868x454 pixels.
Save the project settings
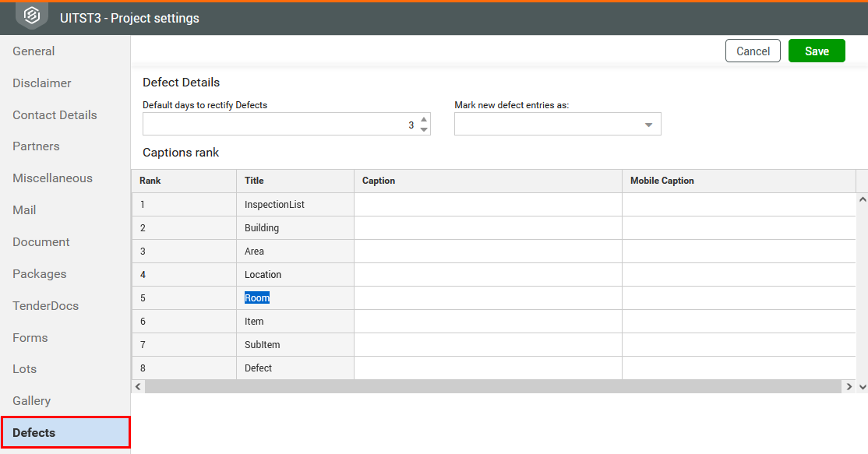coord(817,51)
